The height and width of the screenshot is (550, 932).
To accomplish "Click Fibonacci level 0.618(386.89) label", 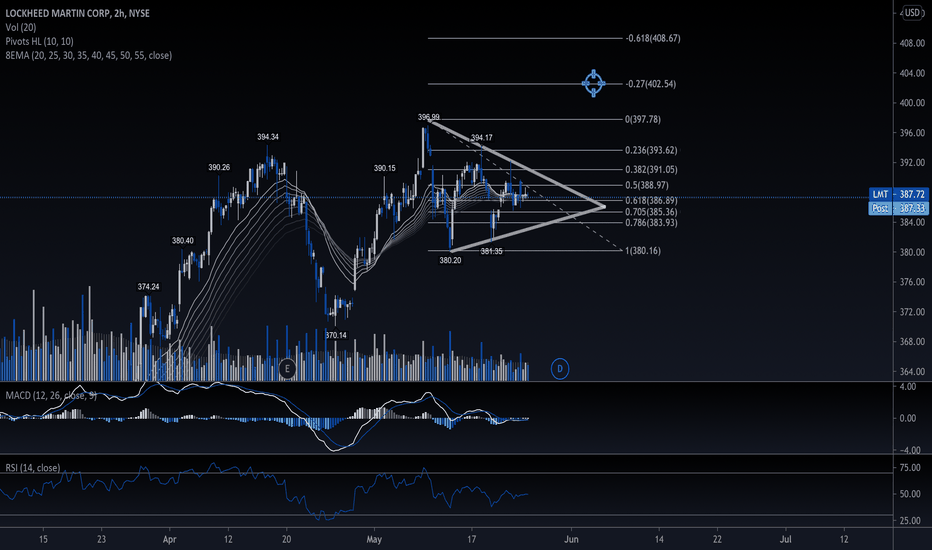I will point(651,201).
